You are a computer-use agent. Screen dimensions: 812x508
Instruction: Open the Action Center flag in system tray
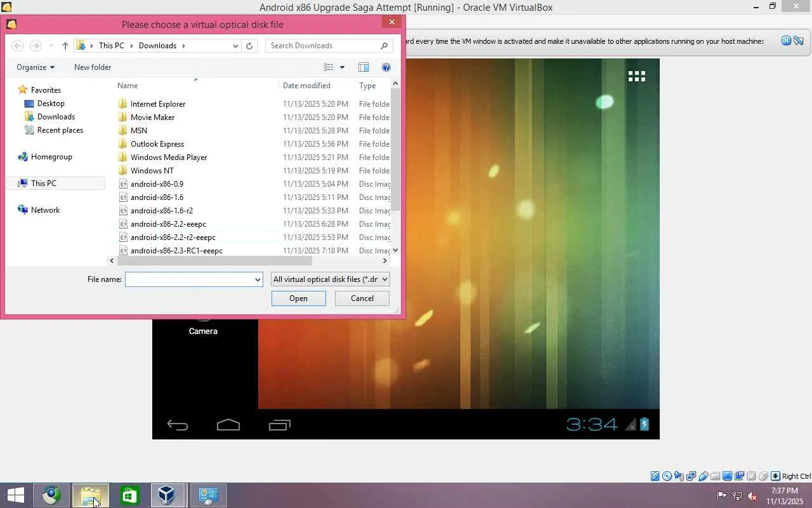pos(722,495)
